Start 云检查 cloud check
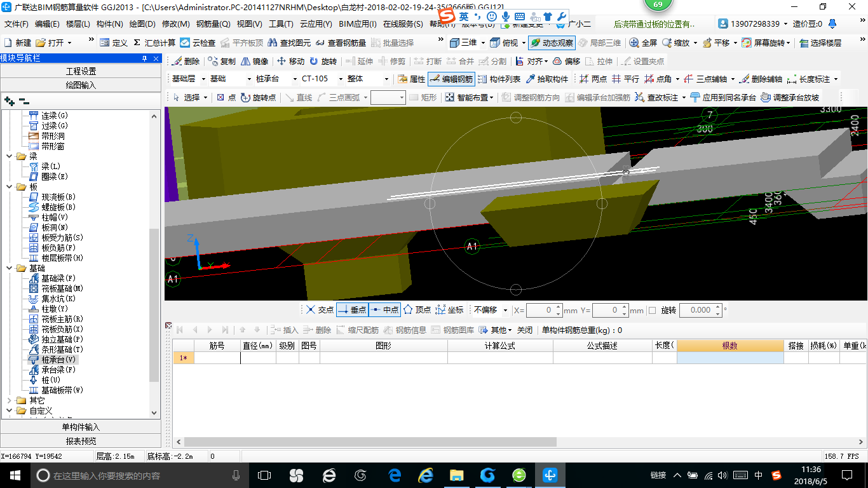868x488 pixels. (198, 43)
